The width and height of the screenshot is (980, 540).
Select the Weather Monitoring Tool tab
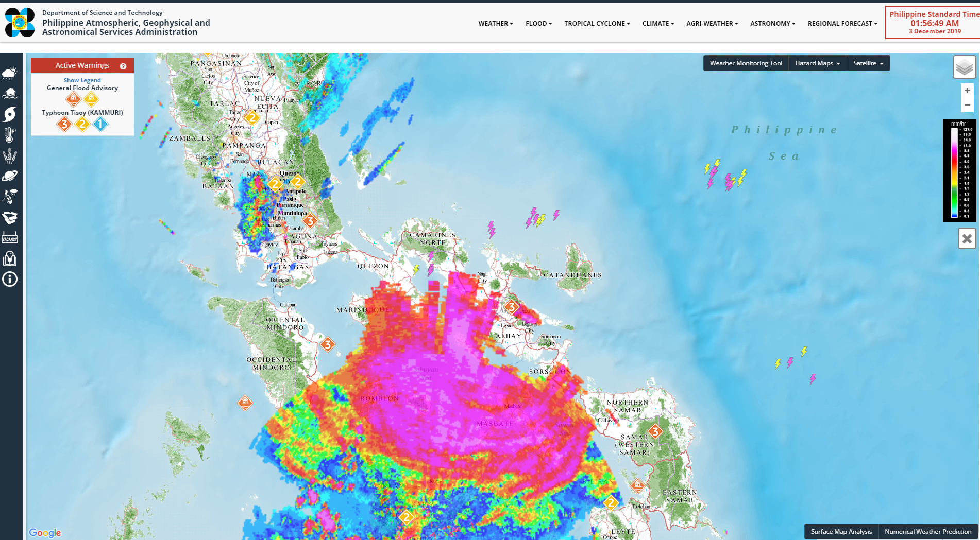(x=746, y=63)
